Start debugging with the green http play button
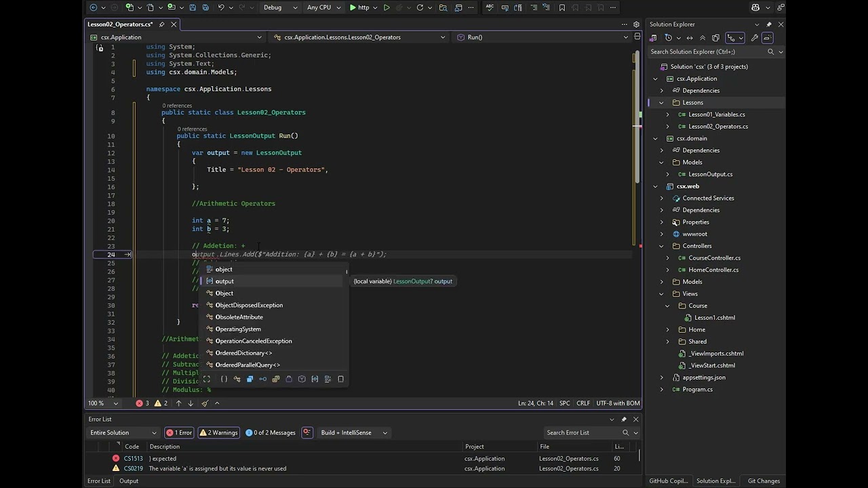The height and width of the screenshot is (488, 868). click(x=359, y=7)
